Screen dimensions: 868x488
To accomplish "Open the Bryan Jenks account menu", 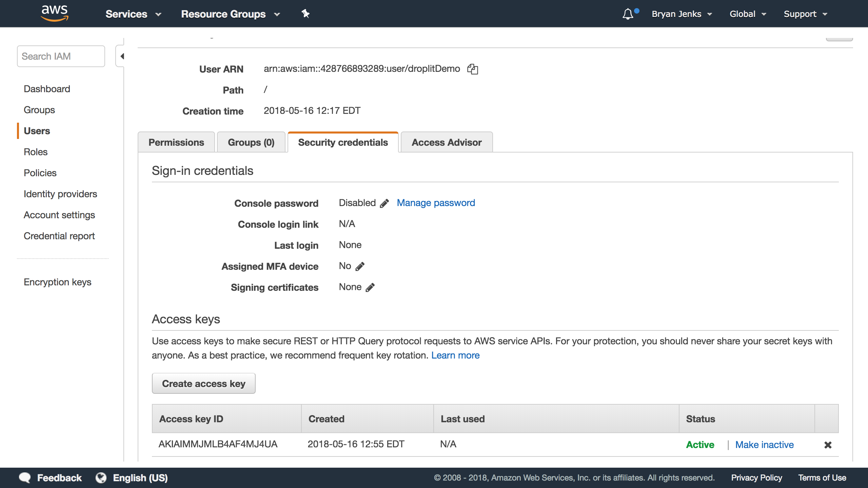I will pos(682,14).
